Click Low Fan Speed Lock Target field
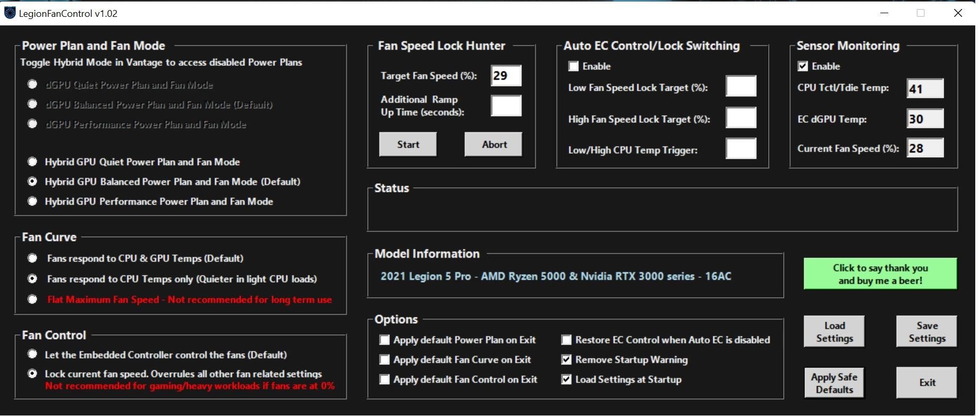The height and width of the screenshot is (416, 980). coord(741,86)
